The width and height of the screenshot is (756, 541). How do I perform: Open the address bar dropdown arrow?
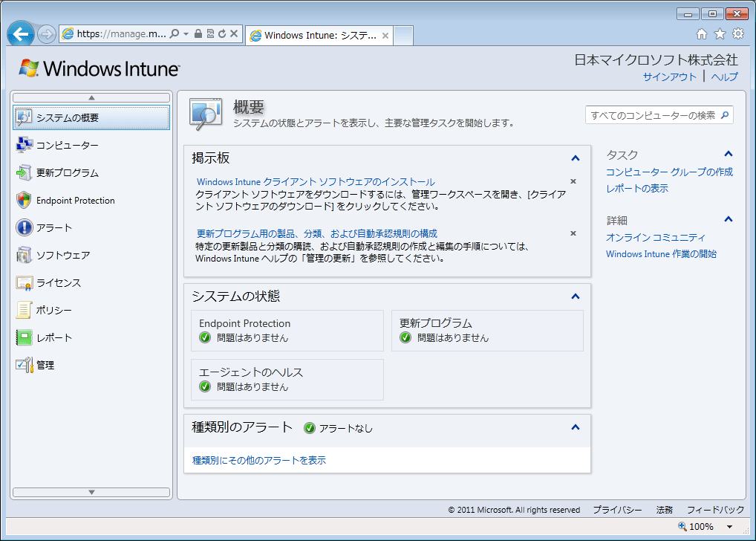[186, 33]
